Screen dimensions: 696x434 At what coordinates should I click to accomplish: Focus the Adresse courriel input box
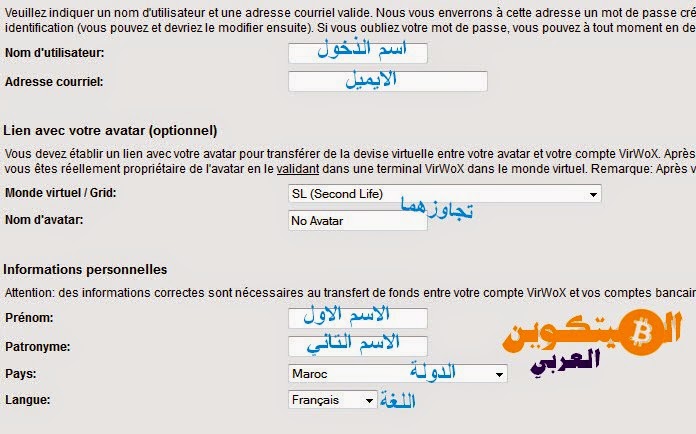pos(388,81)
